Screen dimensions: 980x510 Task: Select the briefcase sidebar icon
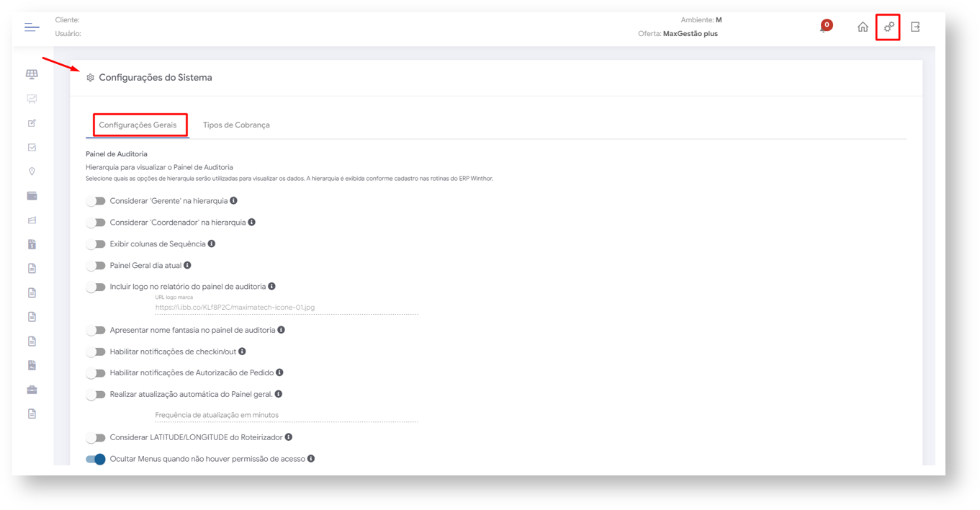(x=32, y=390)
